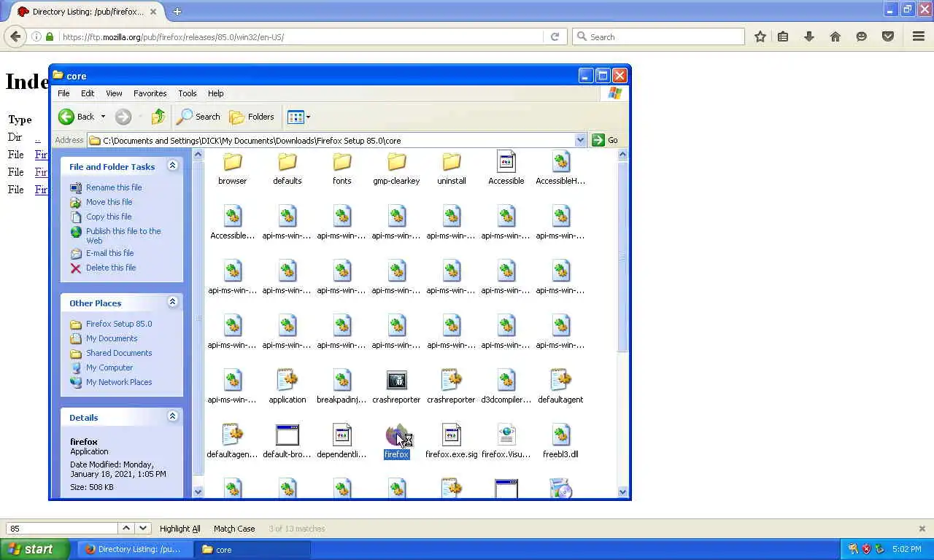Screen dimensions: 934x560
Task: Open the browser folder icon
Action: [x=232, y=162]
